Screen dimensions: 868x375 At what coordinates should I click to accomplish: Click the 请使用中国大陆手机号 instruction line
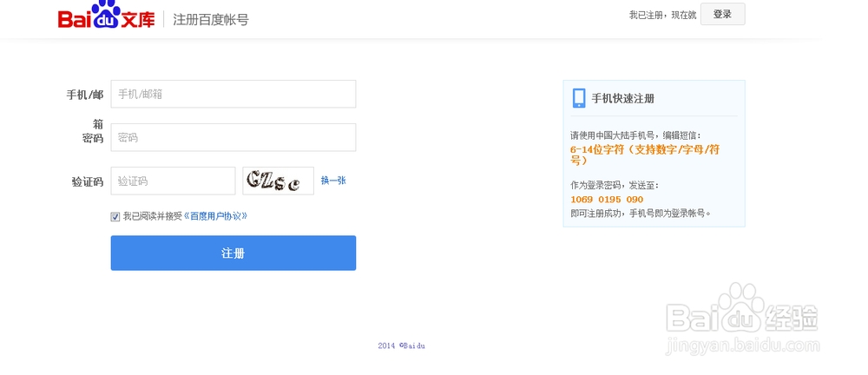(635, 135)
